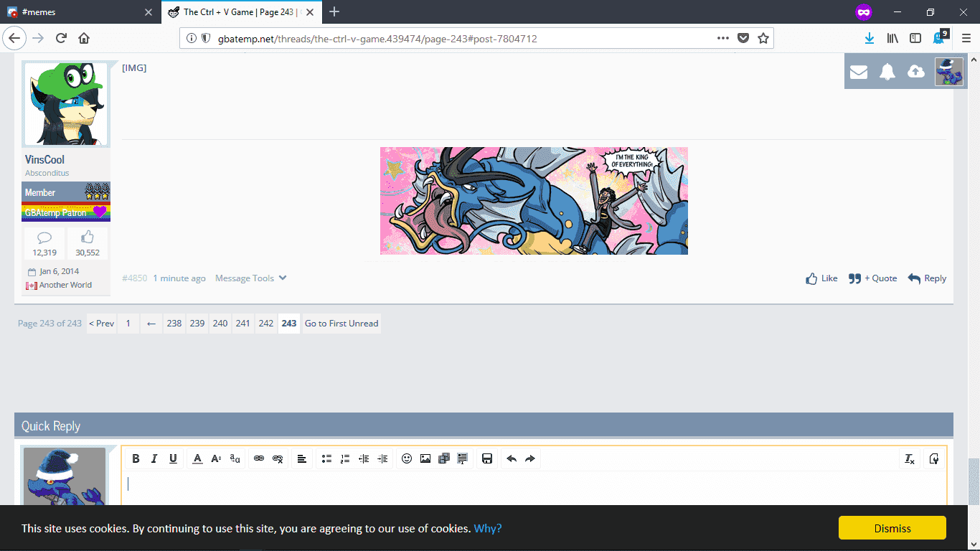The width and height of the screenshot is (980, 551).
Task: Open the text alignment options
Action: [x=302, y=459]
